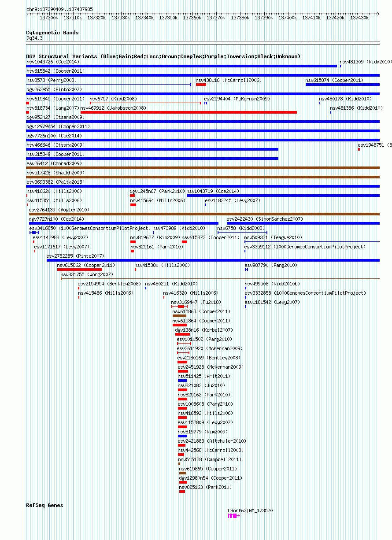Click nsv1043719 (Coe2014) label
The height and width of the screenshot is (540, 392).
tap(213, 191)
